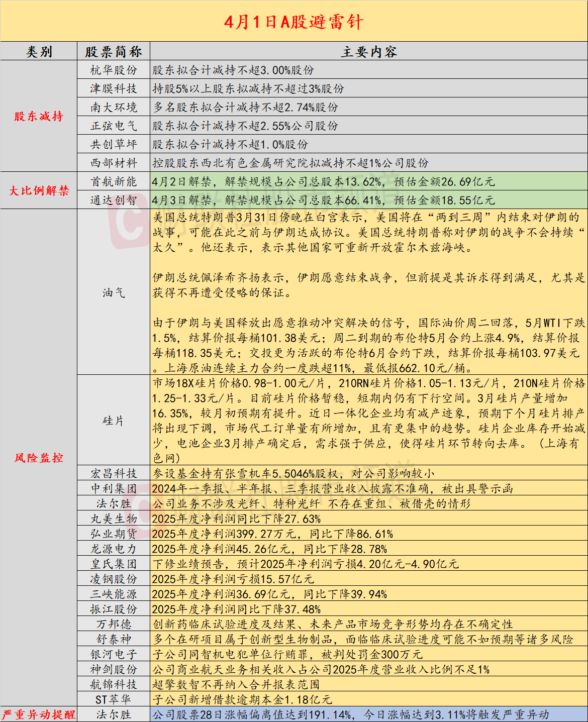Select stock name 共创草坪
588x722 pixels.
(114, 144)
